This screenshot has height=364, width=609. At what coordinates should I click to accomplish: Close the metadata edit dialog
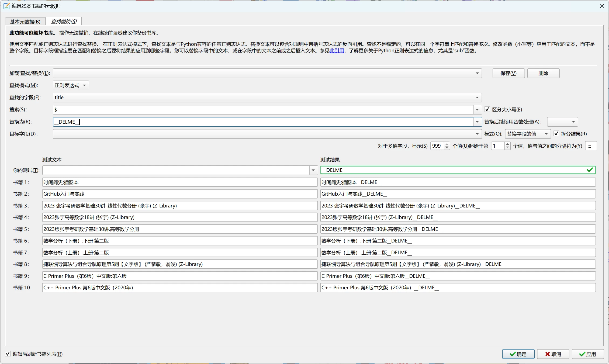pyautogui.click(x=602, y=6)
